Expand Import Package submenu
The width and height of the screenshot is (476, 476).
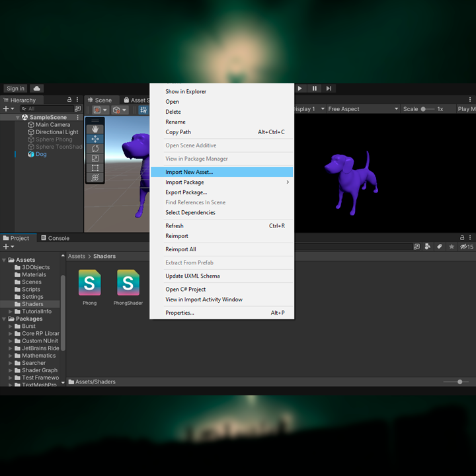[221, 182]
